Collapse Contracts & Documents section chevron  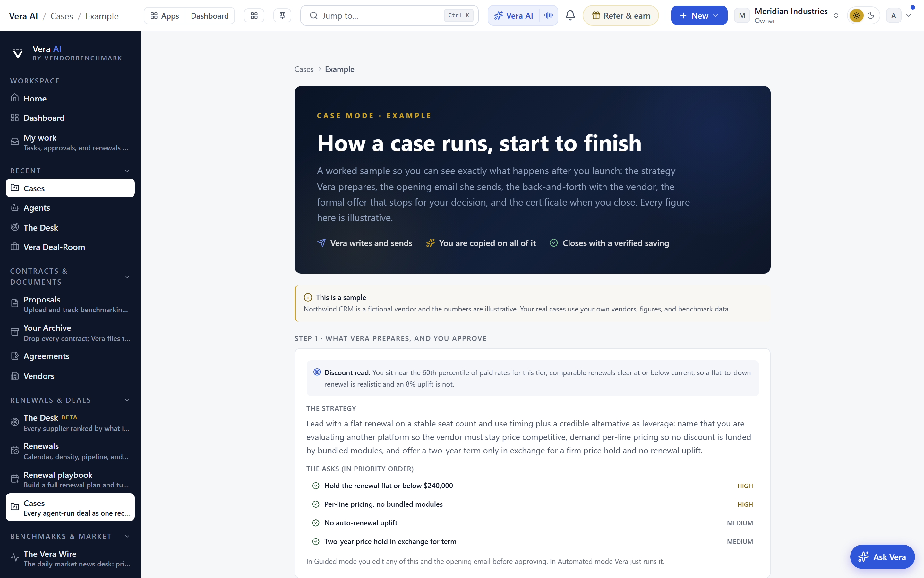point(127,277)
